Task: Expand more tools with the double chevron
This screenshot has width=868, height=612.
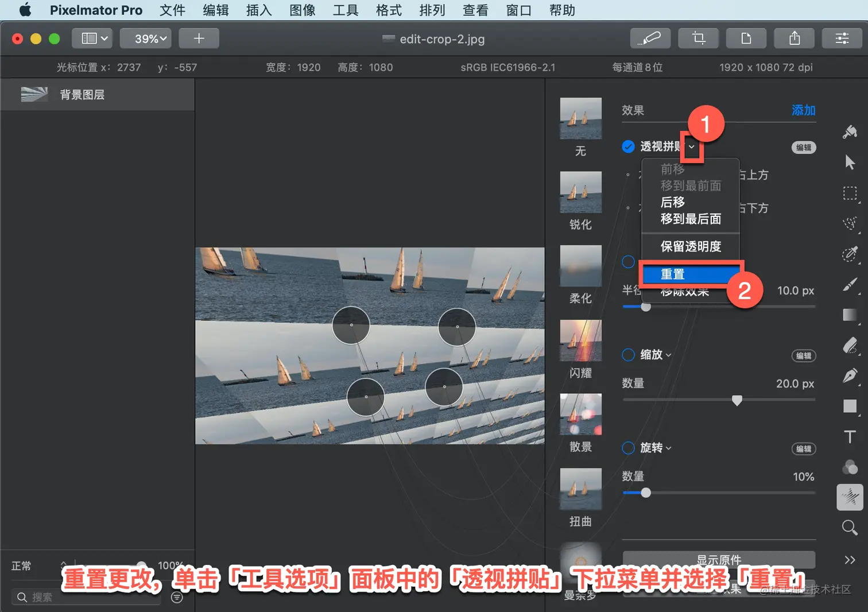Action: click(x=850, y=560)
